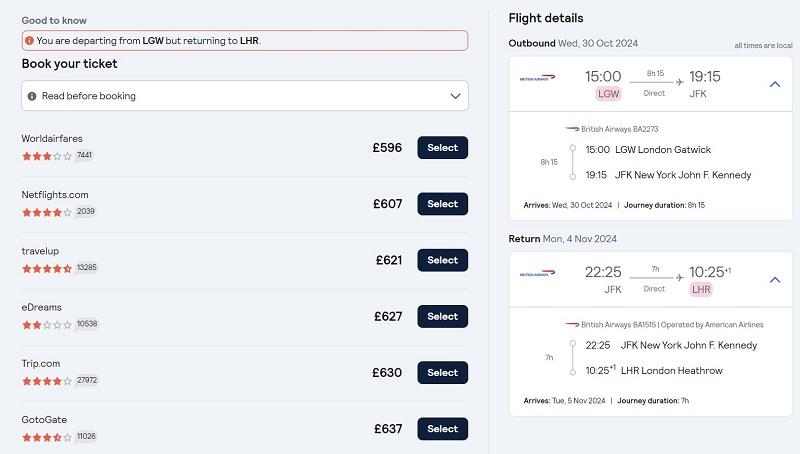Select the Trip.com £630 ticket
Screen dimensions: 800x454
click(442, 372)
